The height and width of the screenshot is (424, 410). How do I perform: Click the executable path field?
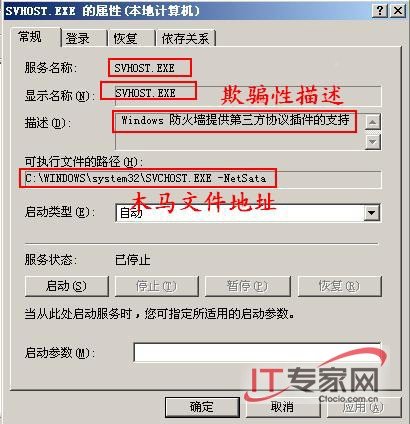(x=201, y=179)
